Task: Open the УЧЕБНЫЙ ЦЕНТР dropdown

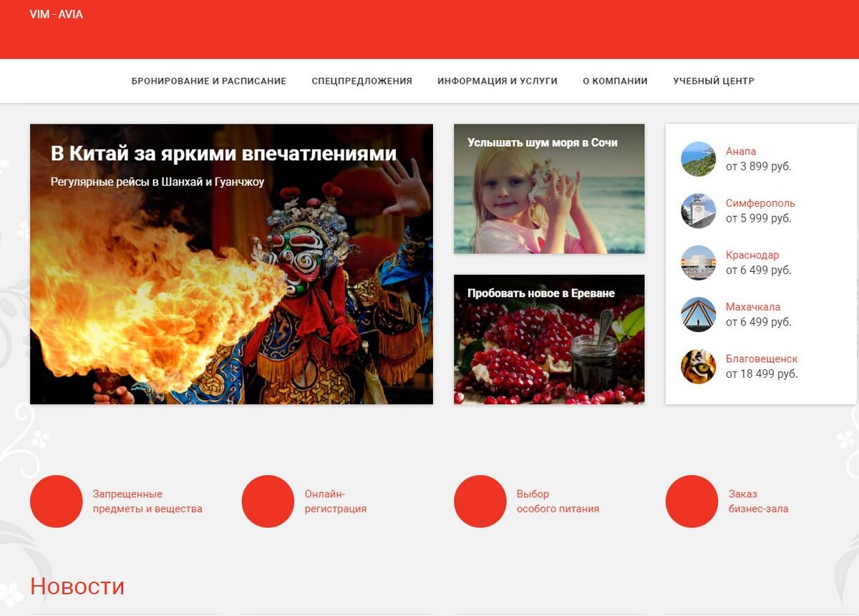Action: pyautogui.click(x=713, y=81)
